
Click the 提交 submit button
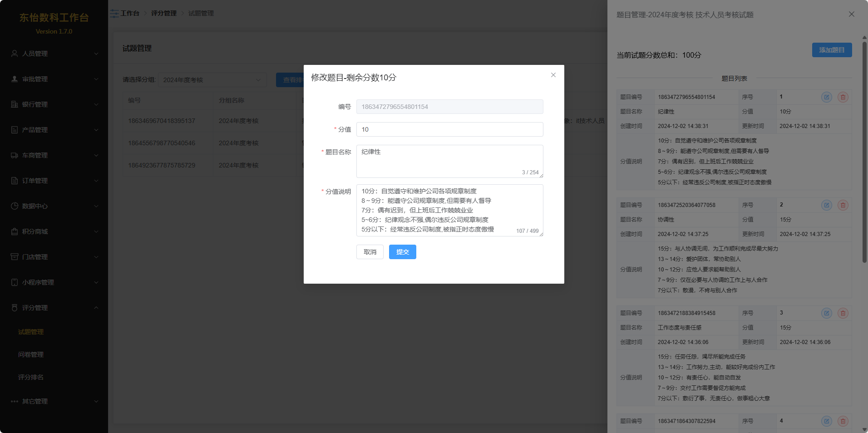click(402, 252)
